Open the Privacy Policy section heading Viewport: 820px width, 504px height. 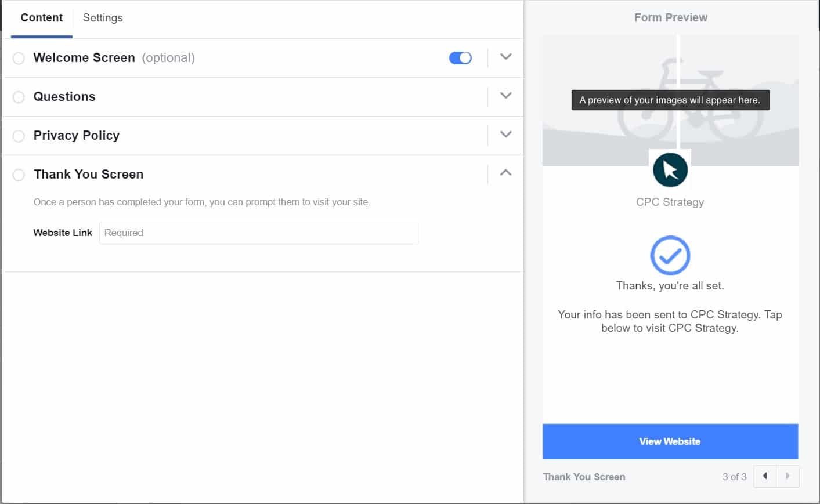pos(77,136)
